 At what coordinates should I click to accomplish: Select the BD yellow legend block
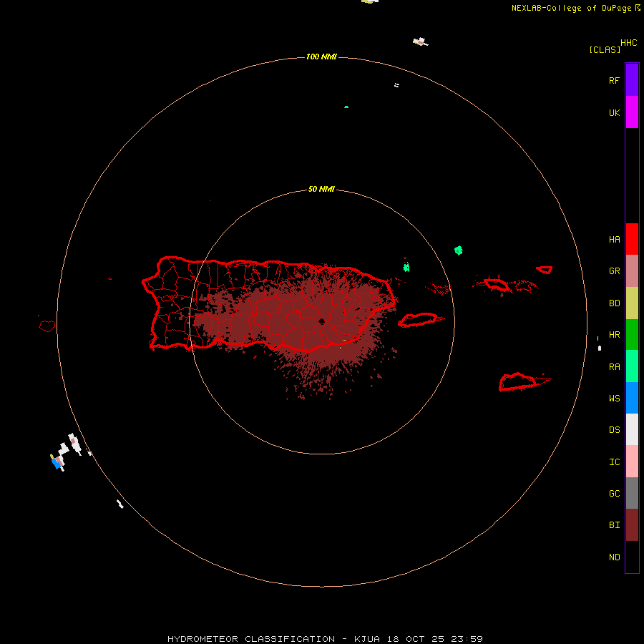[x=632, y=303]
